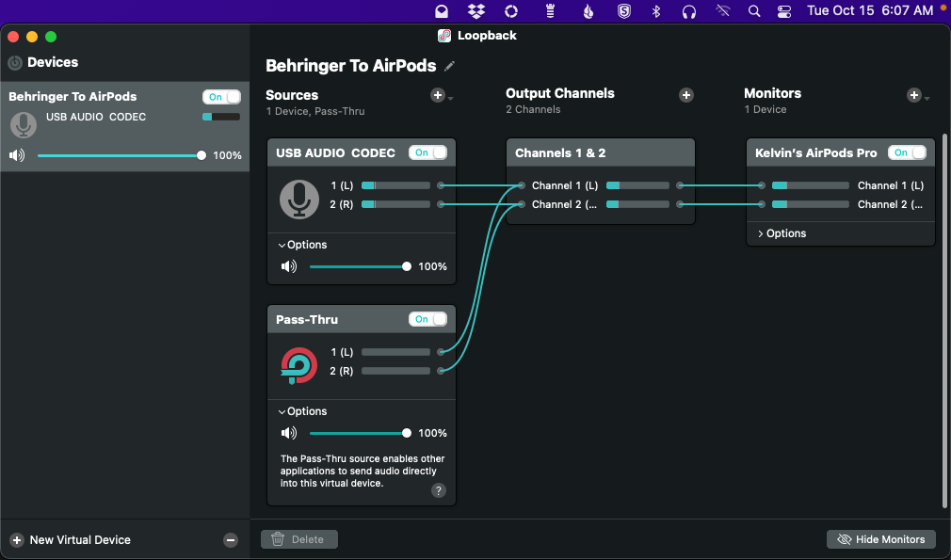This screenshot has width=951, height=560.
Task: Click the Monitors heading text
Action: point(773,93)
